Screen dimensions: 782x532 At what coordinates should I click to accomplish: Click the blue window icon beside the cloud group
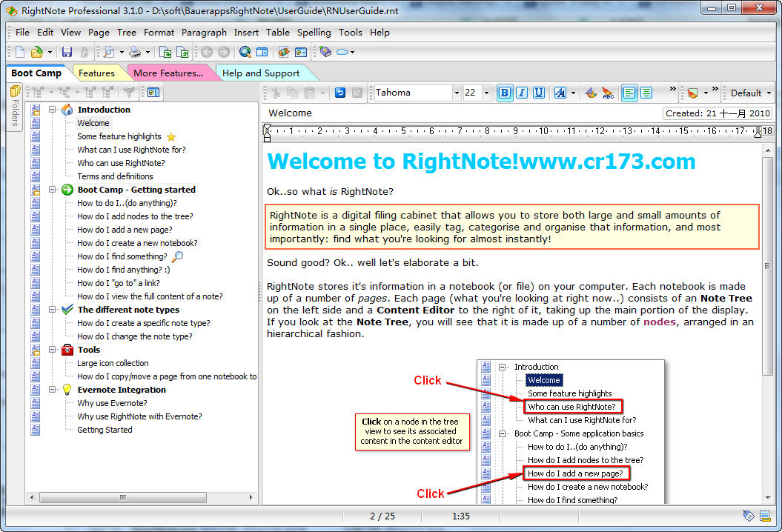301,52
